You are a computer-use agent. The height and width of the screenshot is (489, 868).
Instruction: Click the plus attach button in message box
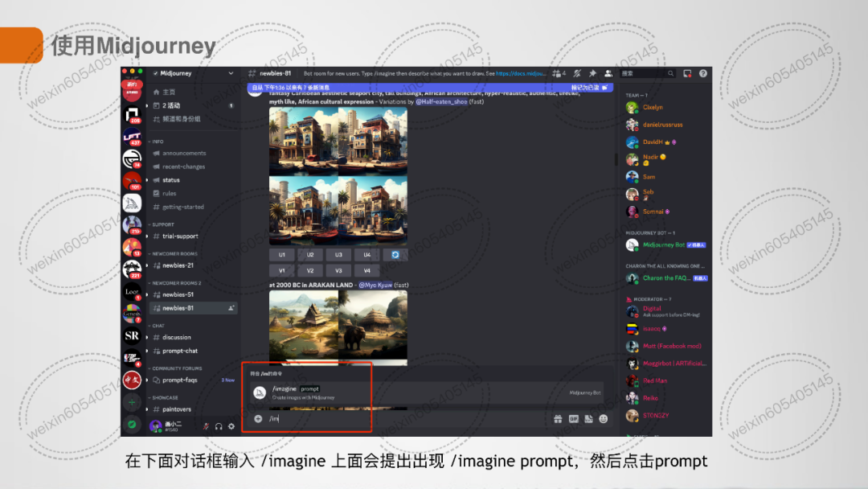[x=258, y=419]
